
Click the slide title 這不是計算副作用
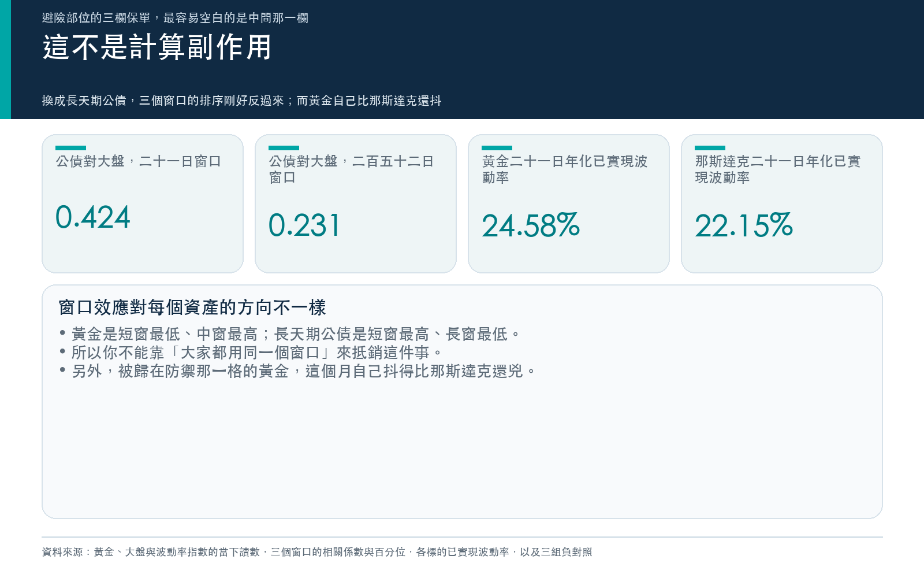[x=157, y=47]
